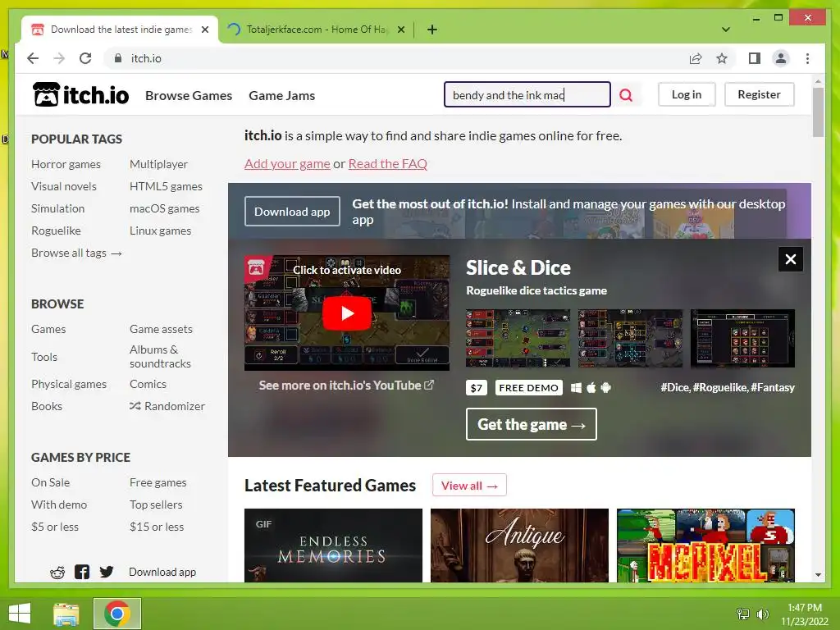Reload the page with refresh icon
This screenshot has height=630, width=840.
(x=85, y=58)
